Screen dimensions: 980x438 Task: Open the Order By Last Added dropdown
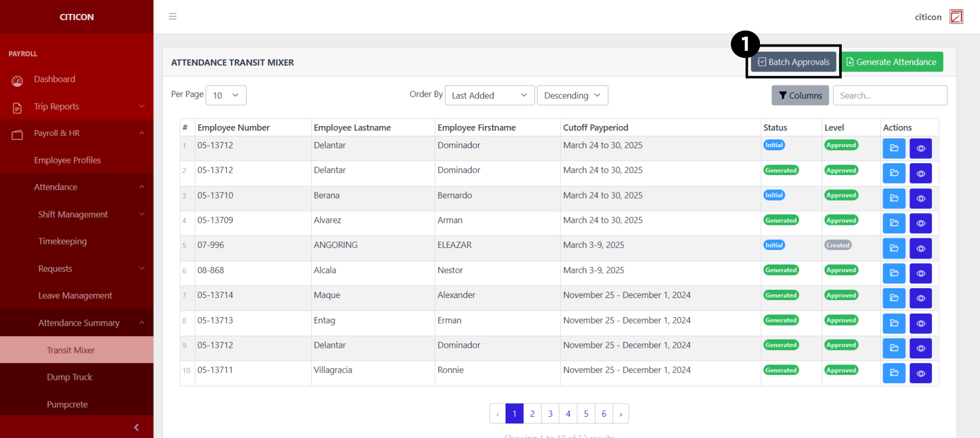pyautogui.click(x=489, y=95)
